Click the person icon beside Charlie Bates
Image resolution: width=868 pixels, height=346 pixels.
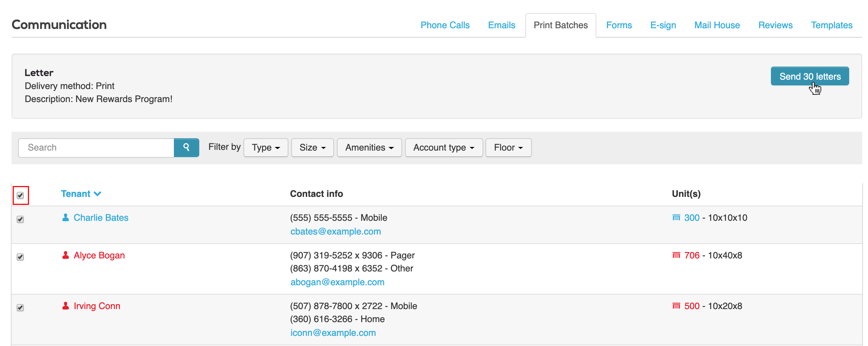click(66, 218)
